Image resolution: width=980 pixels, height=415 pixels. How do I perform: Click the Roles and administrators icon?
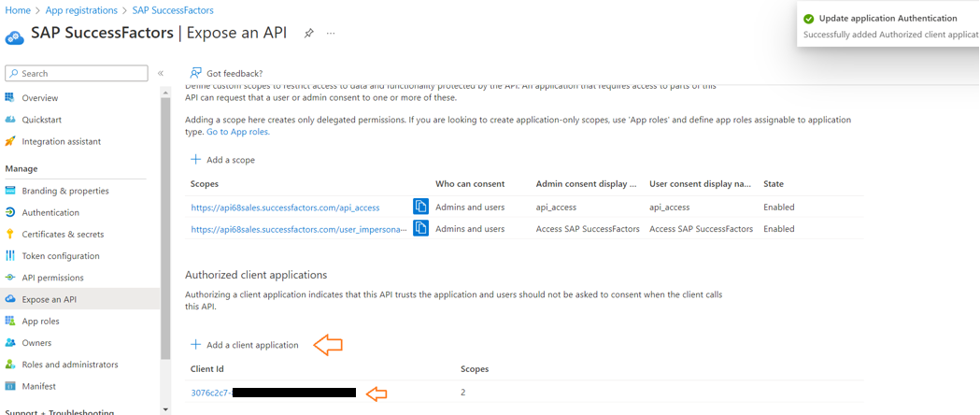10,365
